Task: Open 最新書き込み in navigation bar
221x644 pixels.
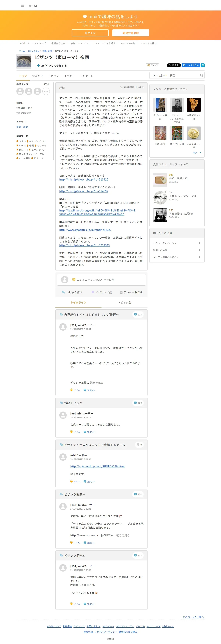Action: (x=58, y=44)
